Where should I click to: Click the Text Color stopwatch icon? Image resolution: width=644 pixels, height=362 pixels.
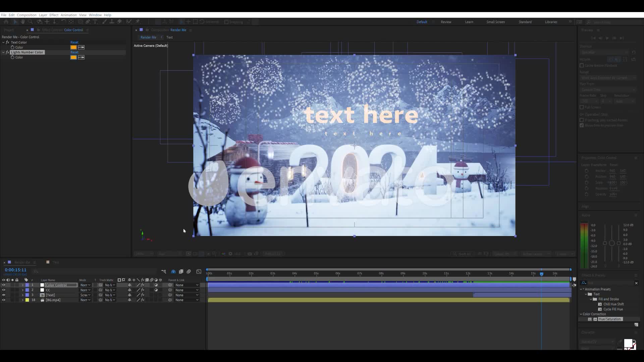tap(12, 47)
